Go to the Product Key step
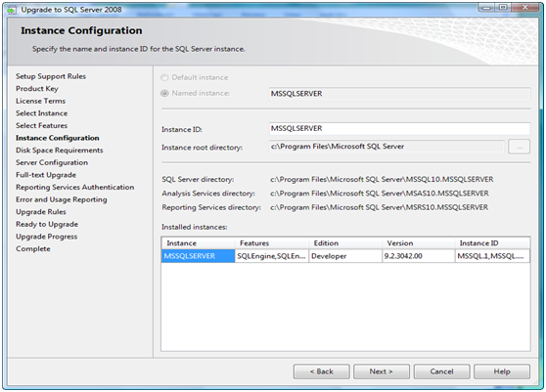 (37, 89)
